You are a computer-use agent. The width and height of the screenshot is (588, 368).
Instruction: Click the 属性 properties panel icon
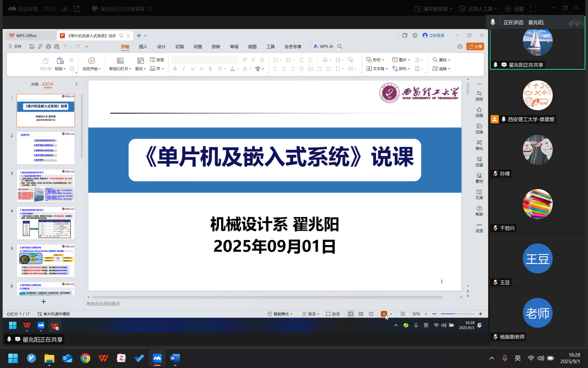pos(479,96)
